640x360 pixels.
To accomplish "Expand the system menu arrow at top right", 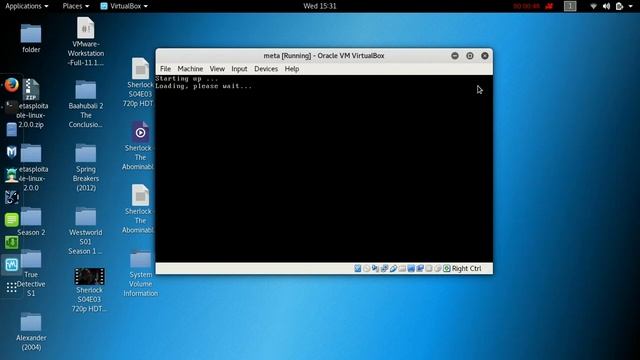I will (x=631, y=6).
